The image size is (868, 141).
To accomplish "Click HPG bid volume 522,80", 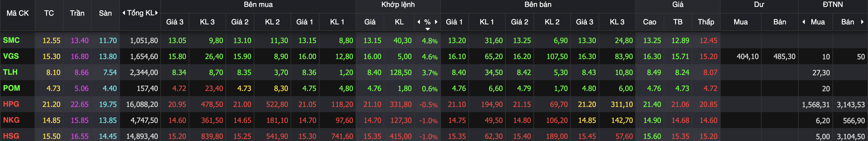I will (277, 104).
